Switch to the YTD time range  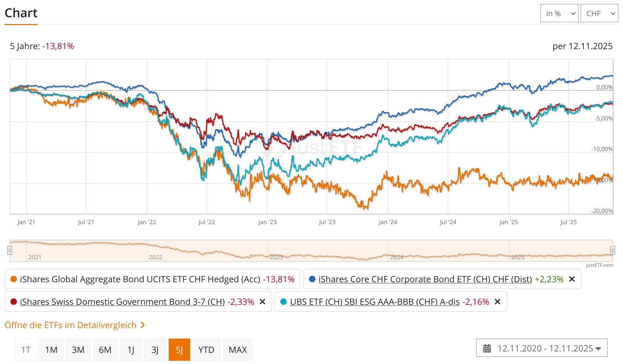point(206,350)
